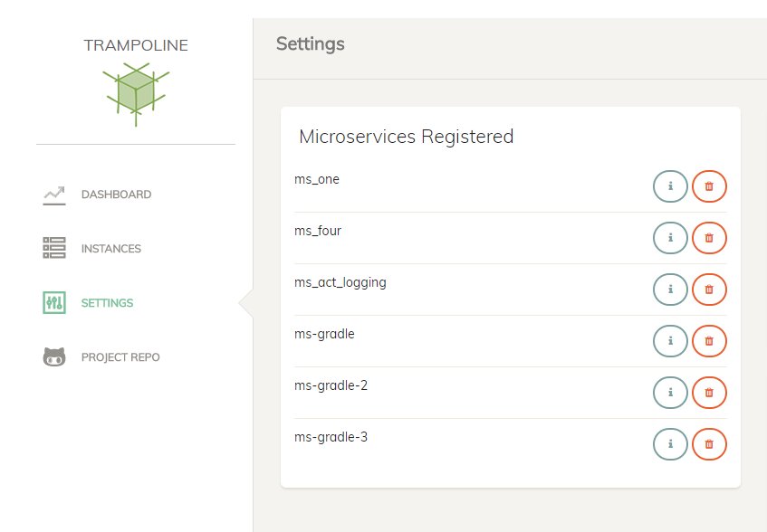Delete the ms_one microservice

(709, 186)
